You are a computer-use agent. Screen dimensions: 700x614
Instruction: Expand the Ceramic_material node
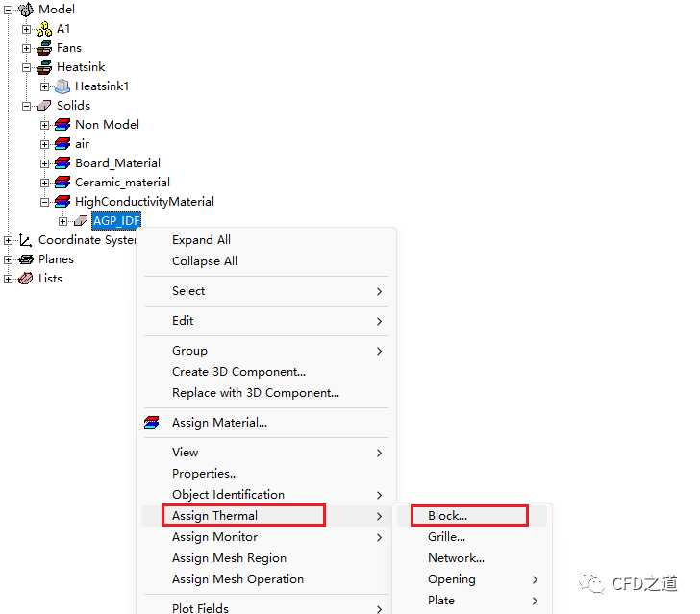[44, 183]
